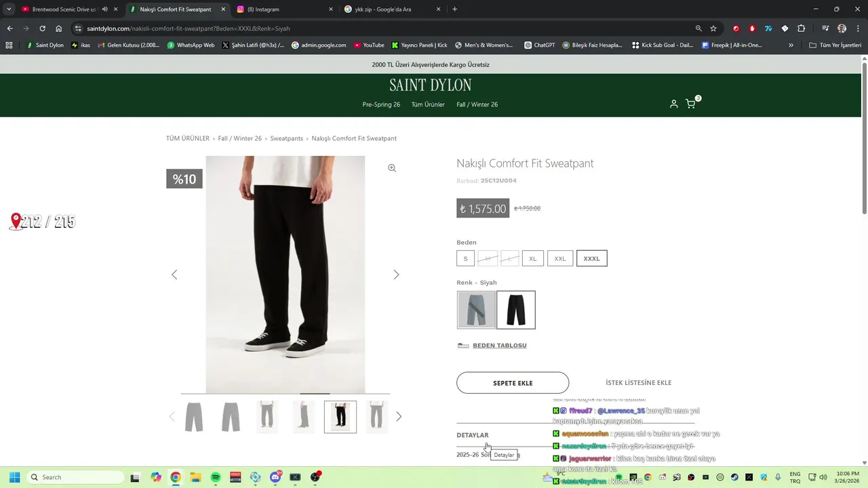
Task: Open Pre-Spring 26 menu
Action: (381, 104)
